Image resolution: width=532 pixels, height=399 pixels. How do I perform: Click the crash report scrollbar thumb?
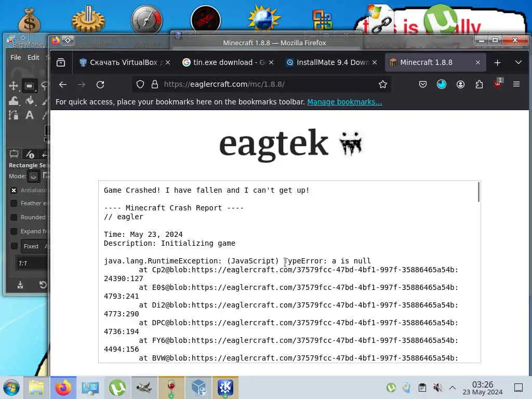point(478,192)
